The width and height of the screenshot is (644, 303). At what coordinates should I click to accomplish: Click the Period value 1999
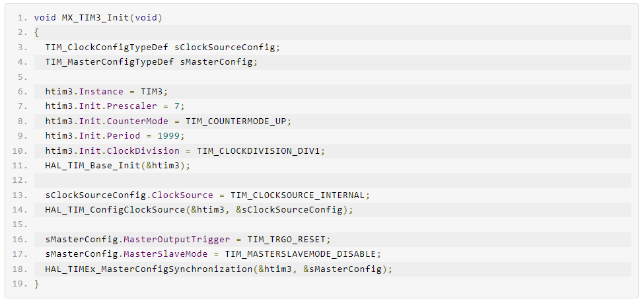168,136
